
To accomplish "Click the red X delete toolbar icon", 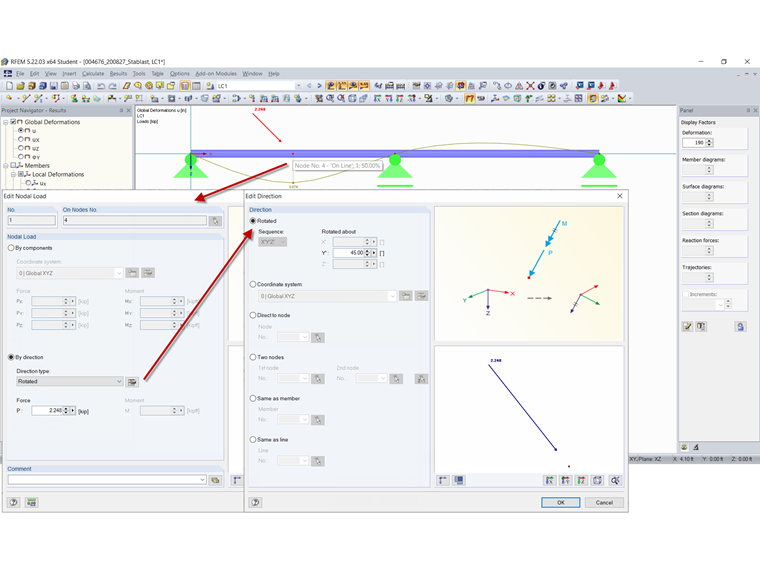I will [x=530, y=86].
